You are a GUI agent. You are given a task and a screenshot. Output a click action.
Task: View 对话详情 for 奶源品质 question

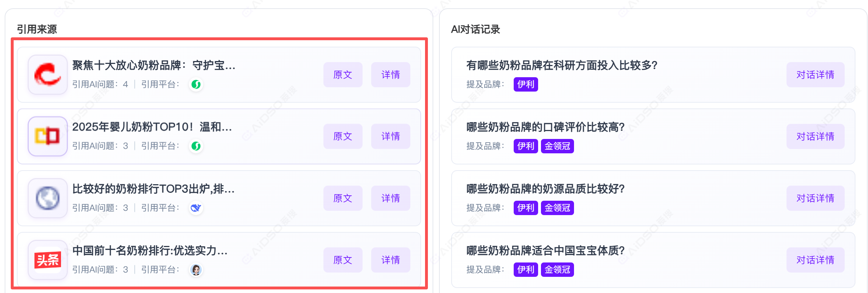(815, 198)
